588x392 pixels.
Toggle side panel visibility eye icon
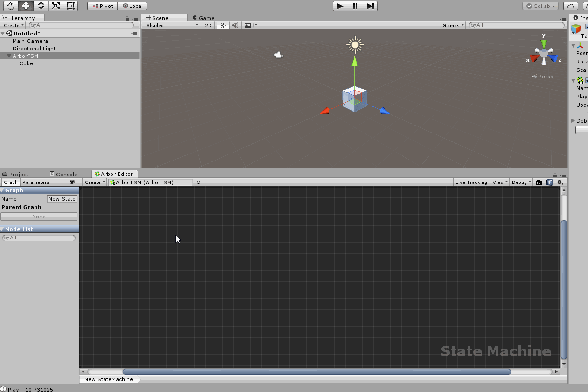[x=72, y=182]
